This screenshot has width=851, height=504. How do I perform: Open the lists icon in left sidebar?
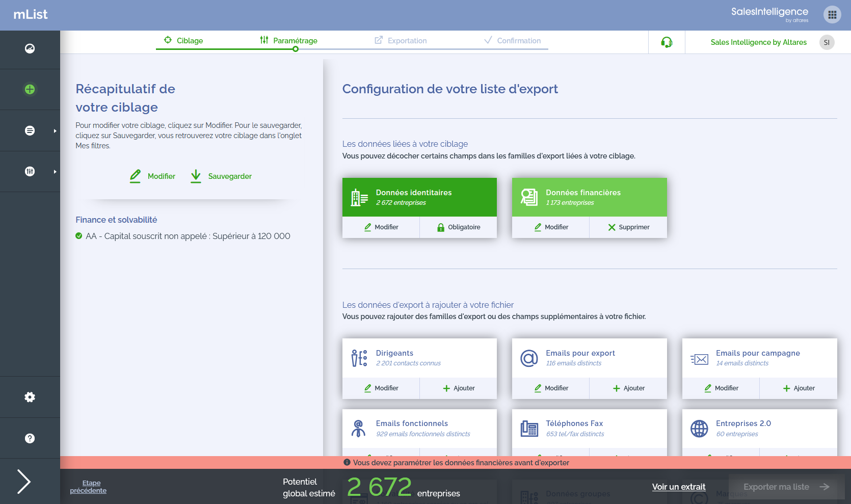click(30, 130)
